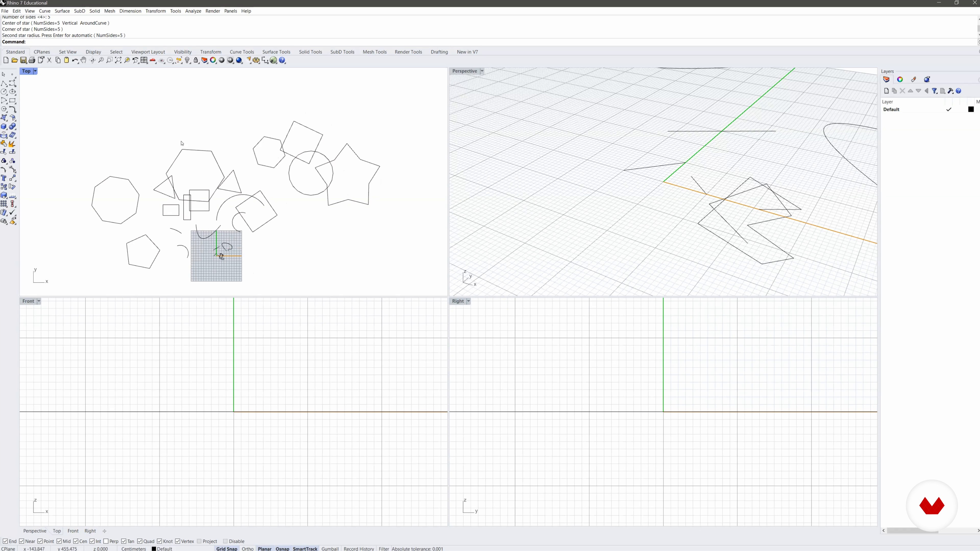Toggle Grid Snap in the status bar

227,549
